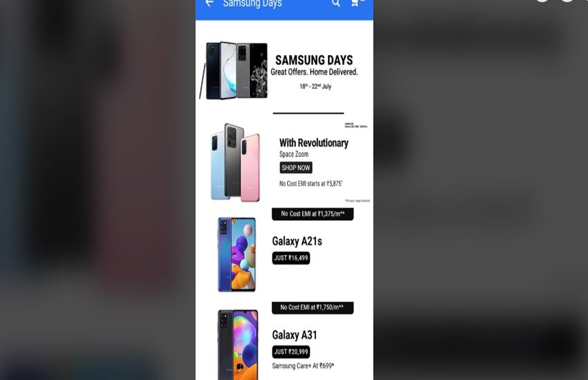Tap the JUST ₹16,499 price badge

(291, 258)
